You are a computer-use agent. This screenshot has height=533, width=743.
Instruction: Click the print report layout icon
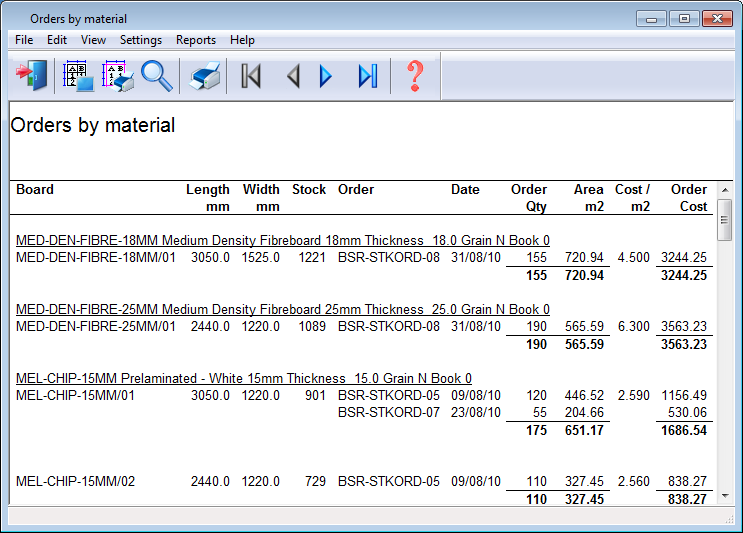(x=118, y=75)
